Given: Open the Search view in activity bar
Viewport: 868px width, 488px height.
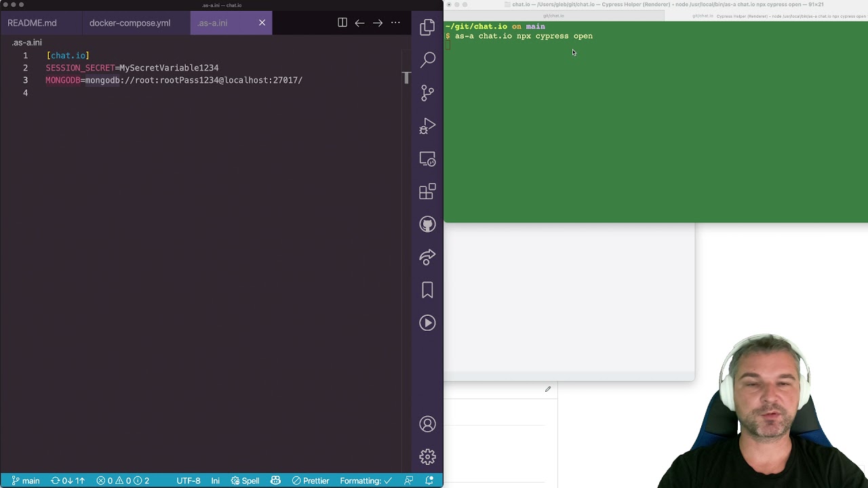Looking at the screenshot, I should (x=427, y=60).
